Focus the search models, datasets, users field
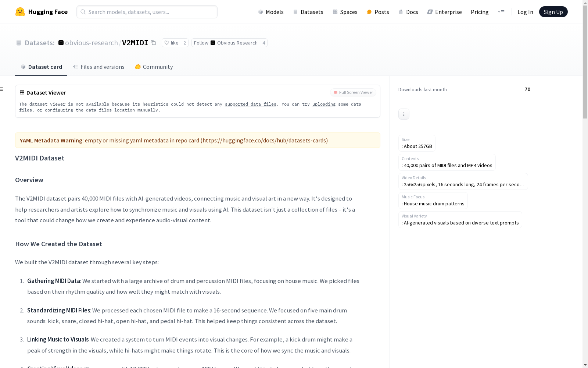Screen dimensions: 588x368 coord(147,12)
